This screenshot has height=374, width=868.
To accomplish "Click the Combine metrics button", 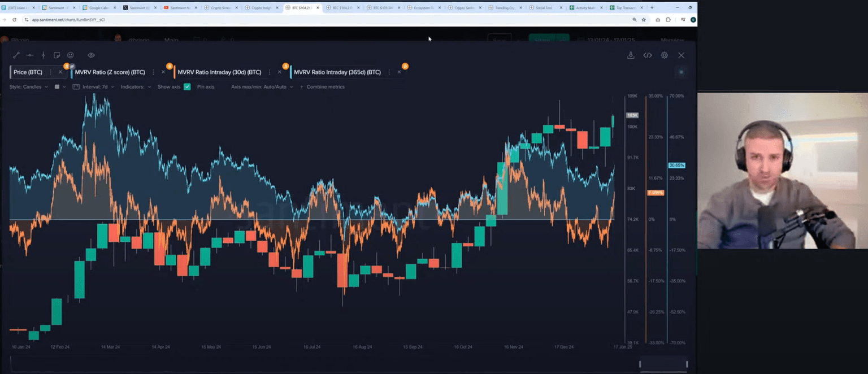I will pos(322,87).
